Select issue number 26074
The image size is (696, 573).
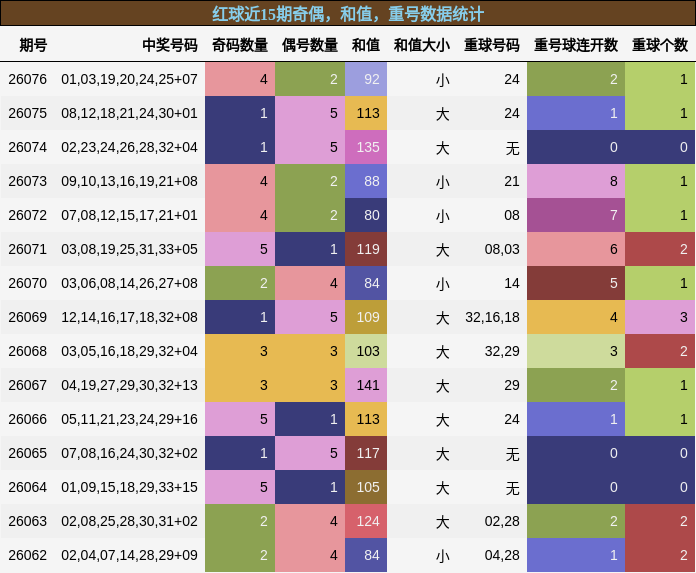[x=28, y=147]
